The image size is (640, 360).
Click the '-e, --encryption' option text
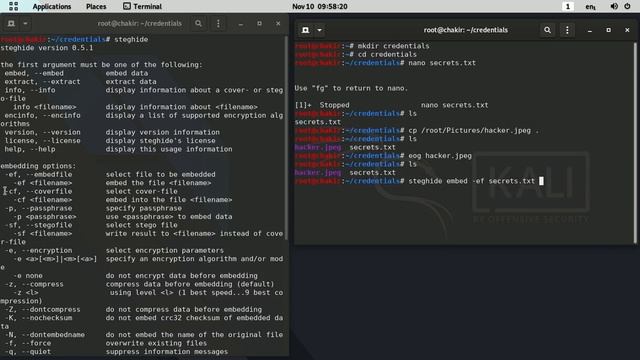tap(38, 250)
